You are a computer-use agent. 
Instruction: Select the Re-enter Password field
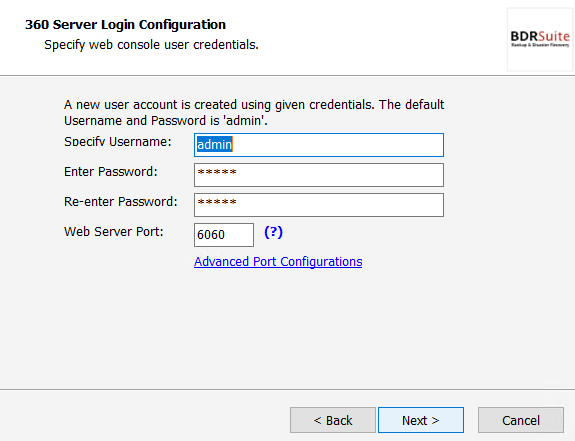click(319, 205)
